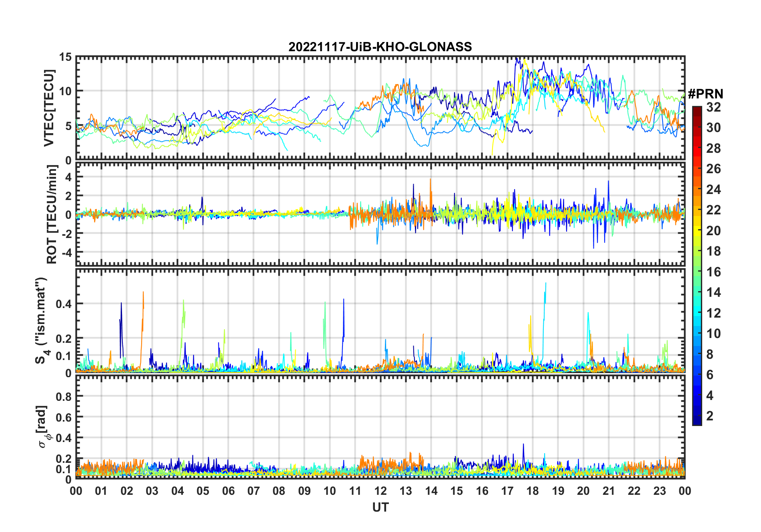The height and width of the screenshot is (532, 761).
Task: Click colorbar tick label 8
Action: pos(710,354)
